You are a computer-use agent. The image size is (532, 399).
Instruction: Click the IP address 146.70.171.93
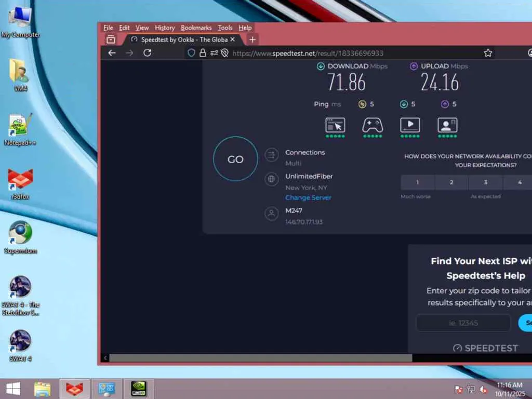click(x=303, y=222)
